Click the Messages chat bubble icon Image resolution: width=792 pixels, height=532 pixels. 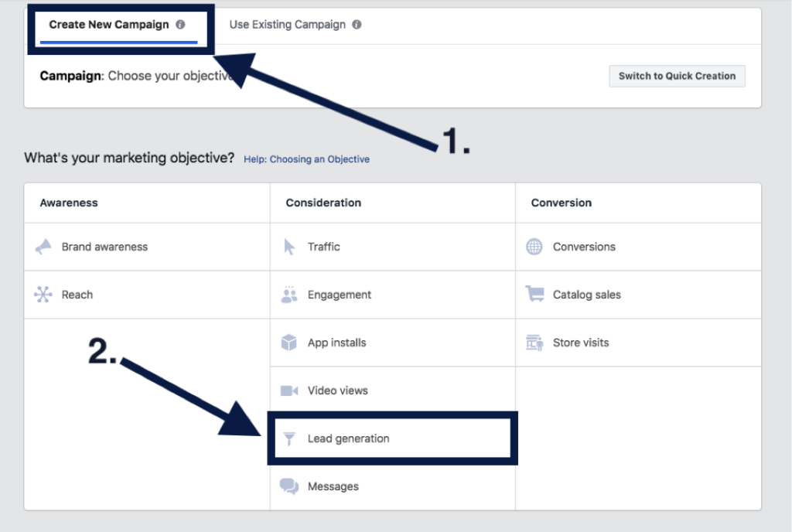[289, 486]
